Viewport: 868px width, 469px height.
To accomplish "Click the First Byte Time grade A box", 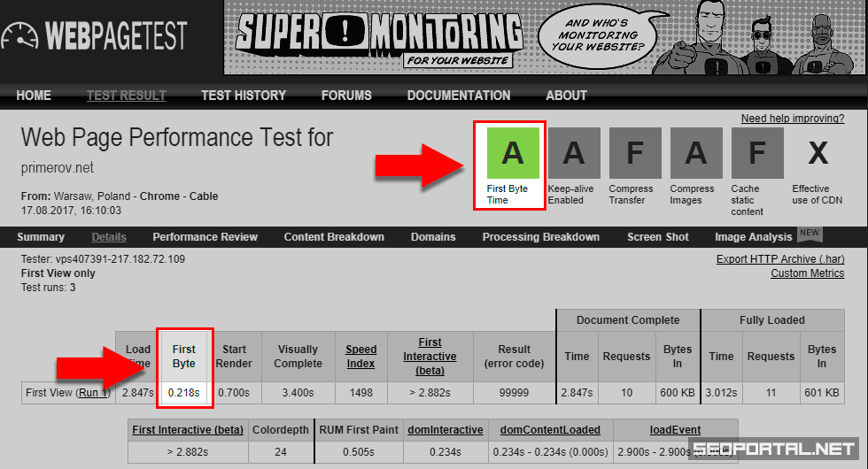I will pos(513,153).
